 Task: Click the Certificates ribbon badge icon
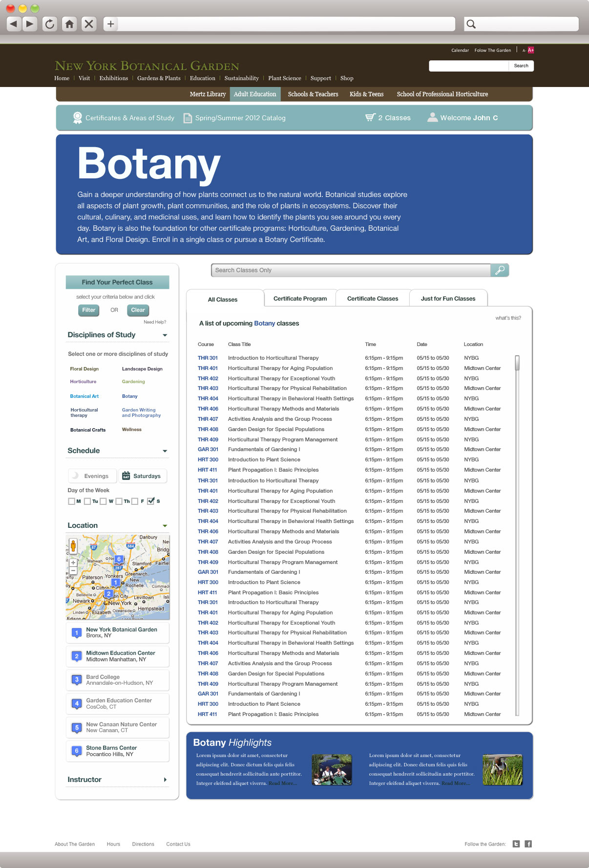coord(77,117)
